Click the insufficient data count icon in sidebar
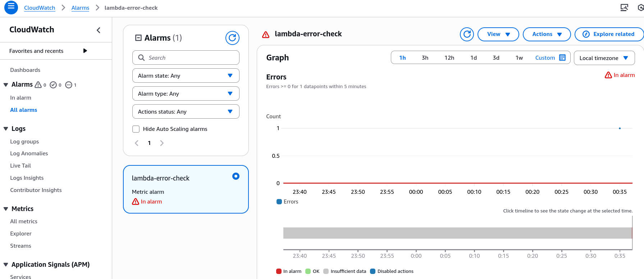Viewport: 644px width, 279px height. click(69, 85)
